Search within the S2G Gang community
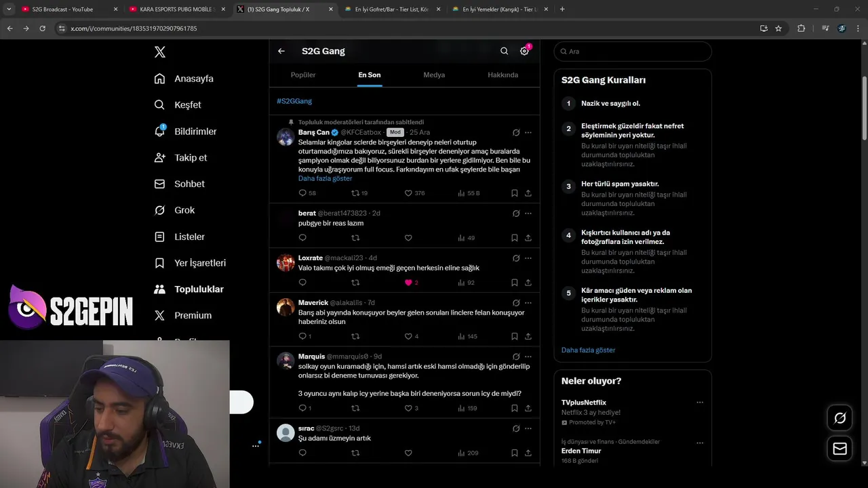This screenshot has width=868, height=488. coord(504,51)
